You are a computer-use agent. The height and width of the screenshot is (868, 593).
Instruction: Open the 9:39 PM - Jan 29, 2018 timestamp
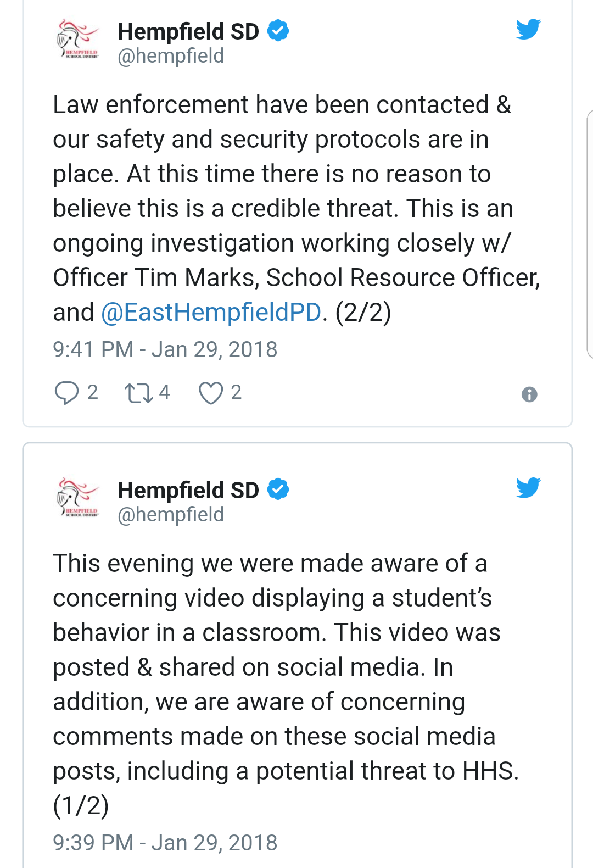click(x=165, y=843)
